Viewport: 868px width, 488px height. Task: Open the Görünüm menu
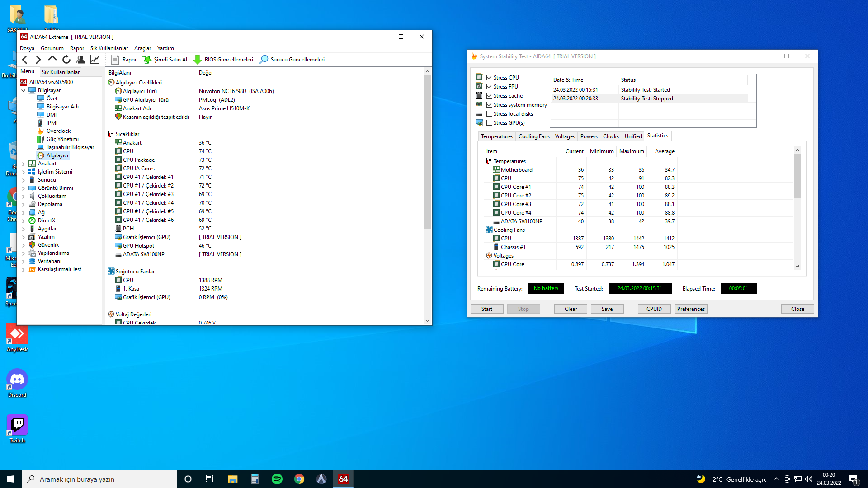pos(52,48)
